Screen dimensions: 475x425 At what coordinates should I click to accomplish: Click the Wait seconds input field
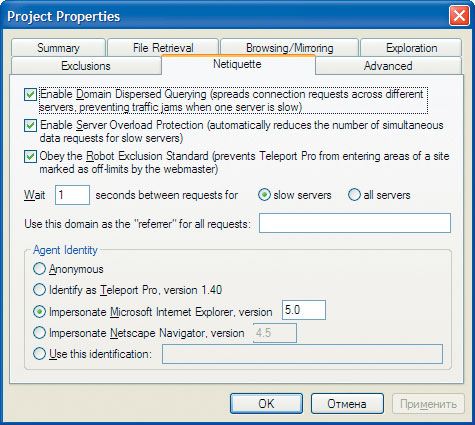pos(72,195)
